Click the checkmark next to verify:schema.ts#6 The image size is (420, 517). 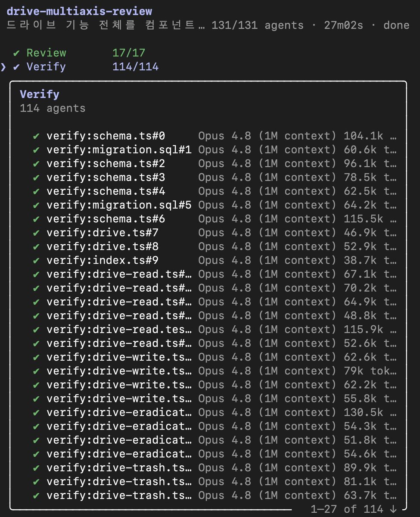[x=37, y=219]
